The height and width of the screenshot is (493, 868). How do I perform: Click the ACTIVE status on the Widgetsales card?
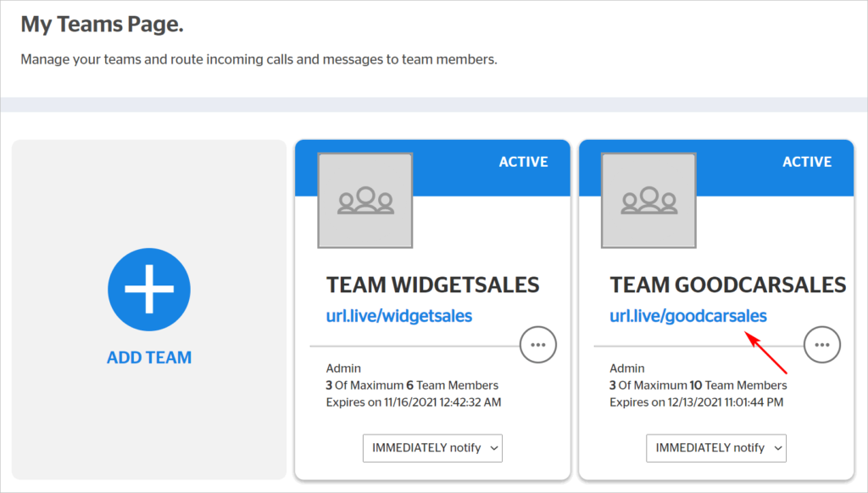(523, 162)
